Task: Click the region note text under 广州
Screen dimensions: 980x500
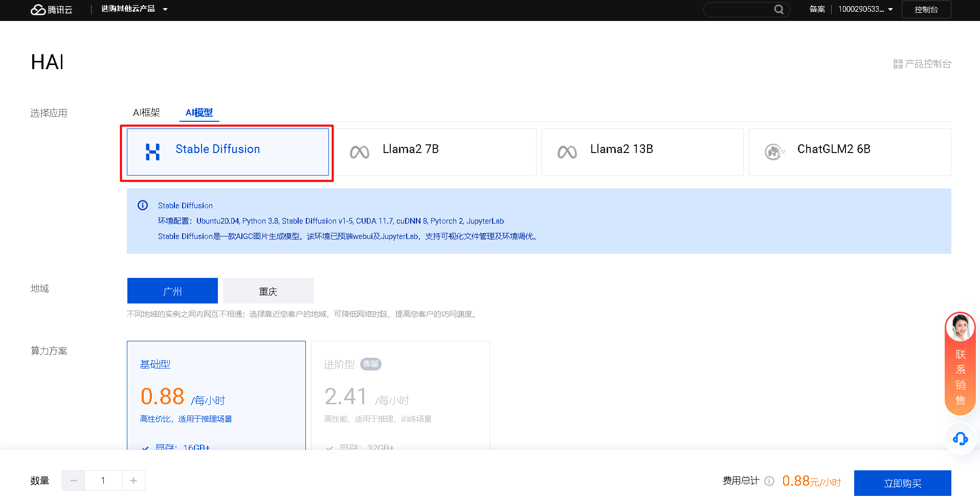Action: coord(303,314)
